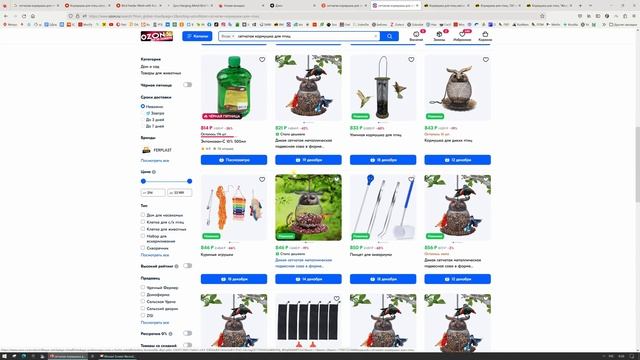Image resolution: width=640 pixels, height=360 pixels.
Task: Open the green-background owl feeder title link
Action: (304, 263)
